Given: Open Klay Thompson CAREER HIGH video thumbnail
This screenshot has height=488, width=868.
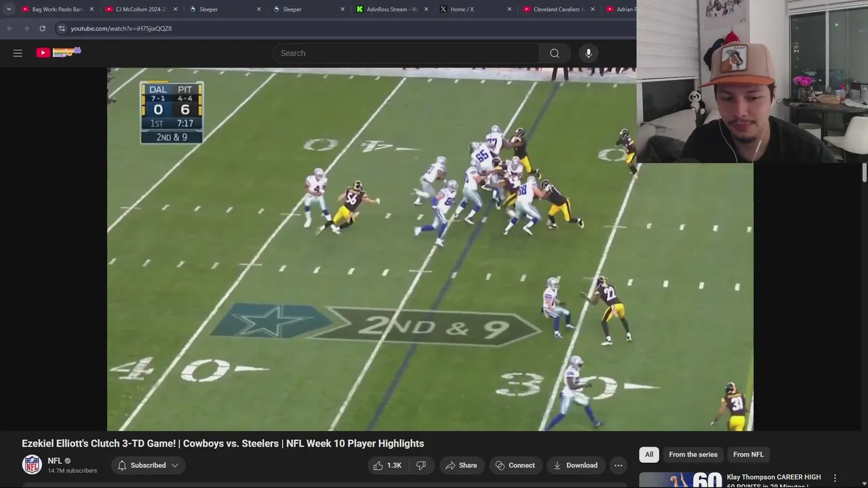Looking at the screenshot, I should pos(680,480).
